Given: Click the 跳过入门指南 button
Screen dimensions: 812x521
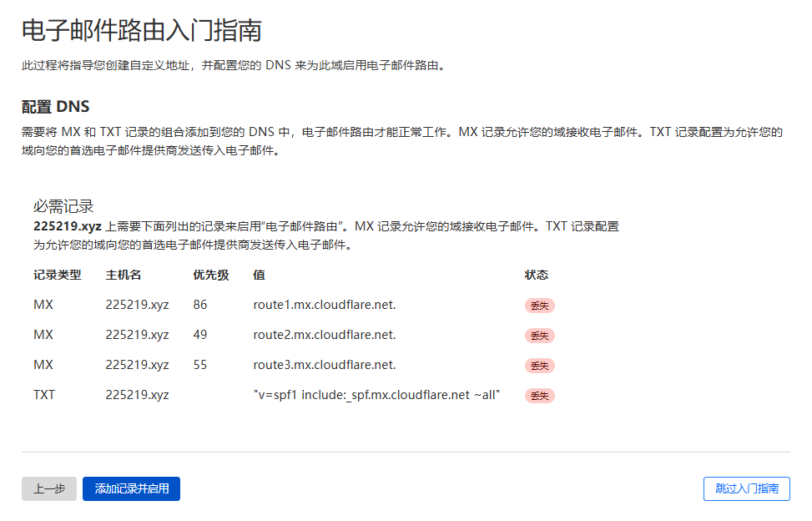Looking at the screenshot, I should click(x=746, y=489).
